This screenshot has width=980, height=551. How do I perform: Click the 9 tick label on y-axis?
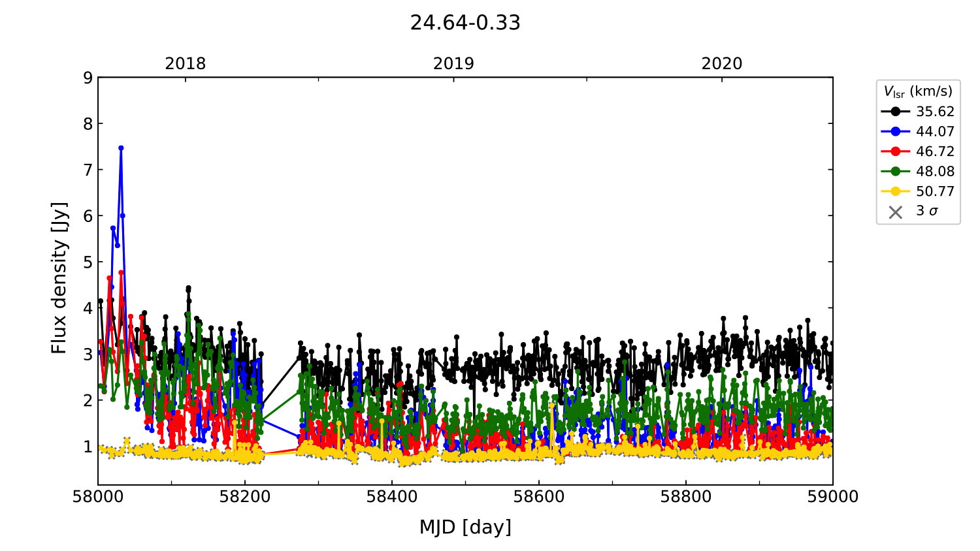88,78
